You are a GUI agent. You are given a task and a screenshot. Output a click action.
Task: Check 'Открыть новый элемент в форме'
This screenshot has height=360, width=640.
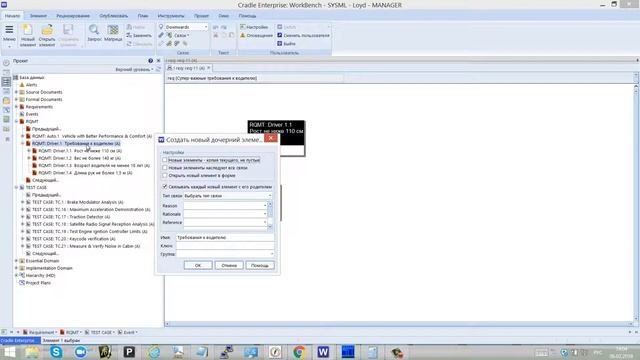165,176
